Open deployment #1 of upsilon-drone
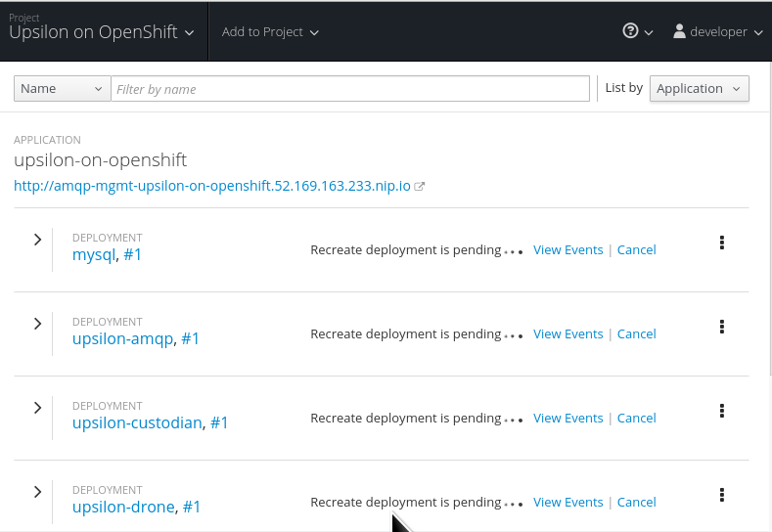772x532 pixels. click(192, 508)
